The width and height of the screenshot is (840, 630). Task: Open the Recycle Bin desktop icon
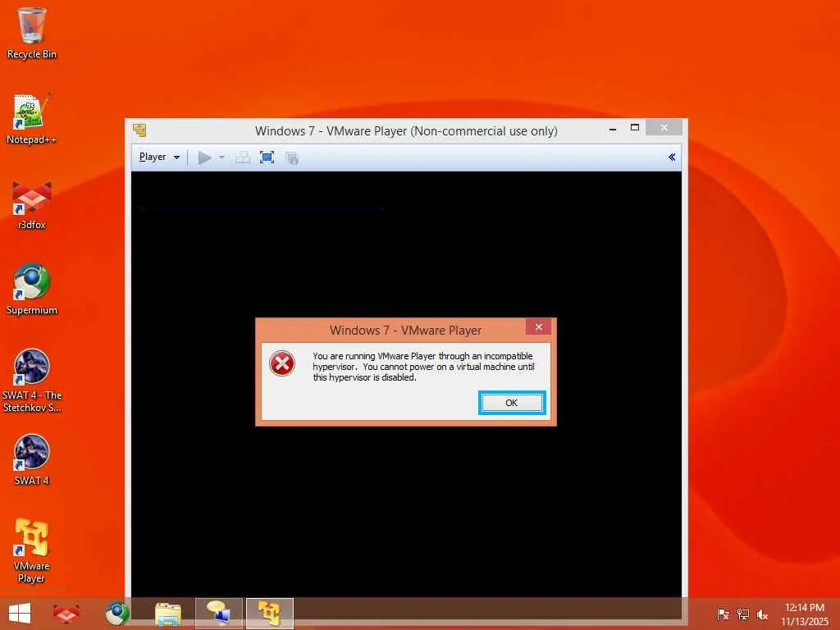click(32, 33)
